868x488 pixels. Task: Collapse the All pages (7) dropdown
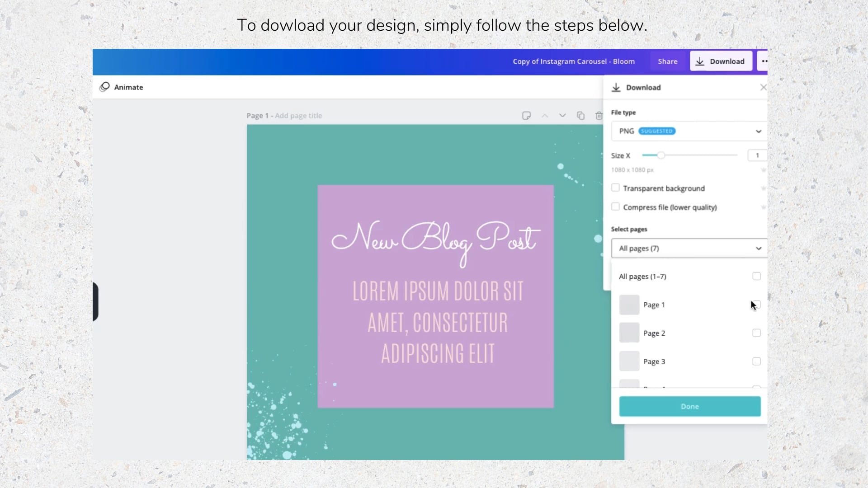tap(689, 248)
